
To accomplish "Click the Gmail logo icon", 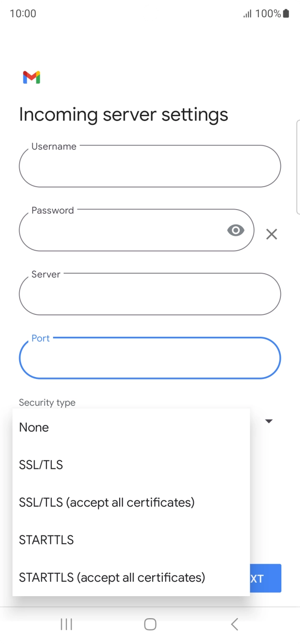I will pos(31,77).
